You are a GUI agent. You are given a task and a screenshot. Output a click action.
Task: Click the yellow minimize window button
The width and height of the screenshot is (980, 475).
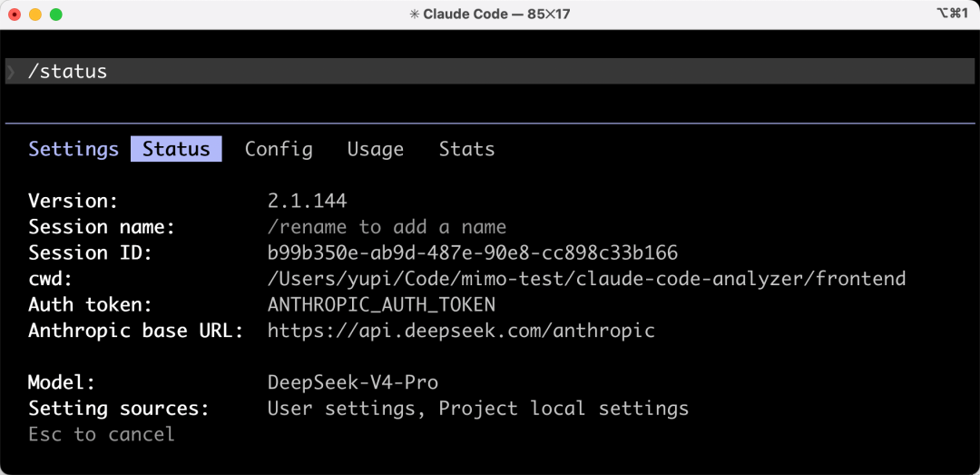click(35, 14)
